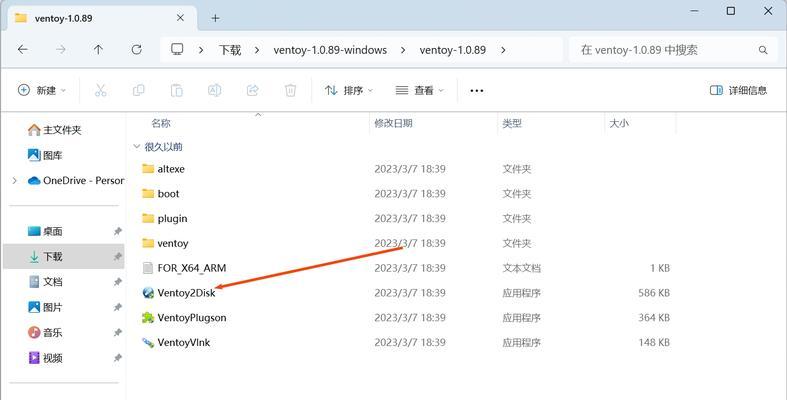The width and height of the screenshot is (787, 400).
Task: Open 图片 Pictures in sidebar
Action: point(45,307)
